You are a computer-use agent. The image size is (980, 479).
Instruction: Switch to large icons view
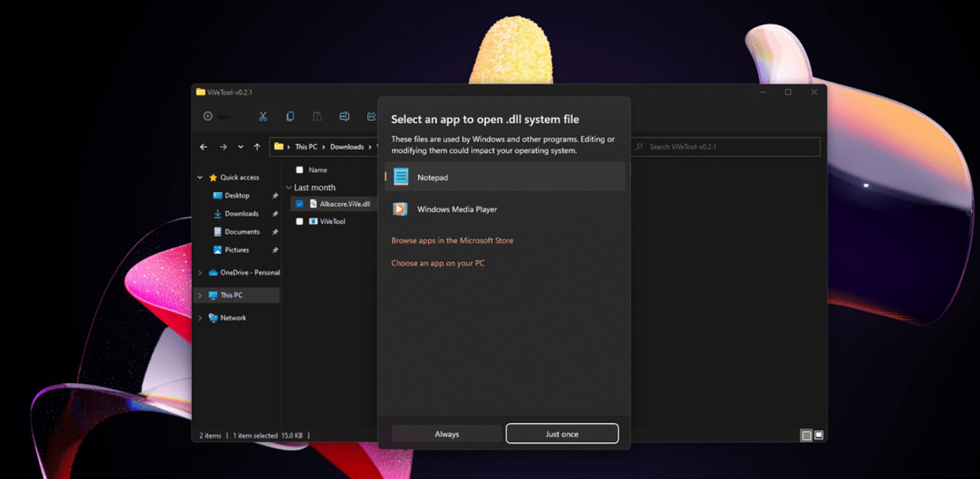click(x=818, y=435)
